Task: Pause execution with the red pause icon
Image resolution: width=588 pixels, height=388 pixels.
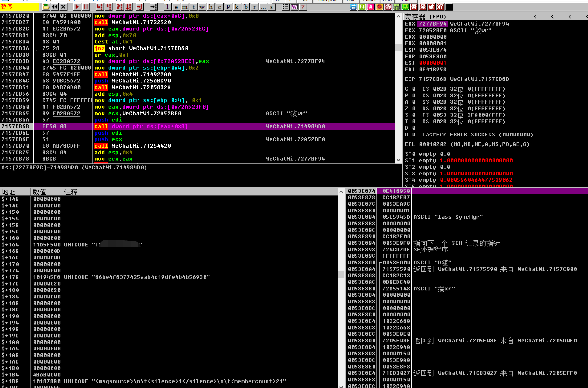Action: point(86,7)
